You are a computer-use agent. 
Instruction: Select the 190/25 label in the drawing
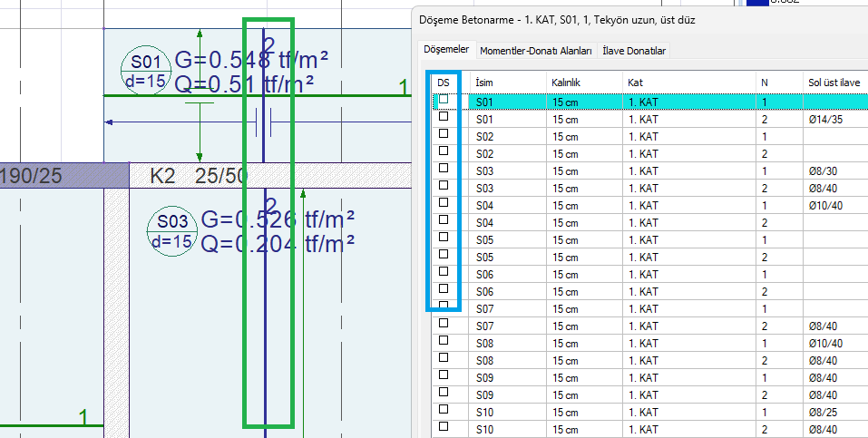31,176
